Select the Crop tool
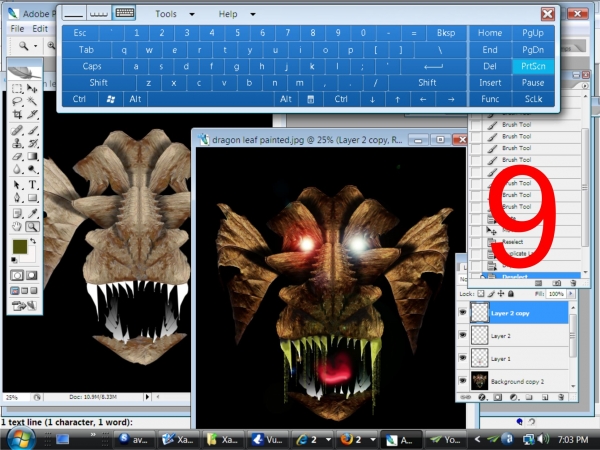 pos(17,114)
